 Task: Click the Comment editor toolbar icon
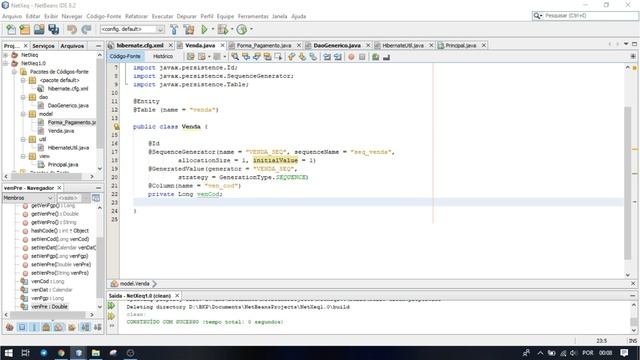(x=376, y=57)
